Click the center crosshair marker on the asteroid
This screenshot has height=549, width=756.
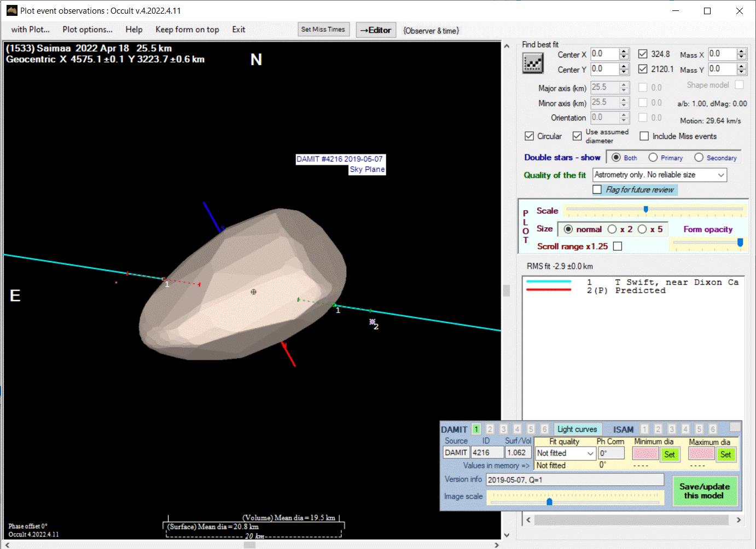(253, 292)
